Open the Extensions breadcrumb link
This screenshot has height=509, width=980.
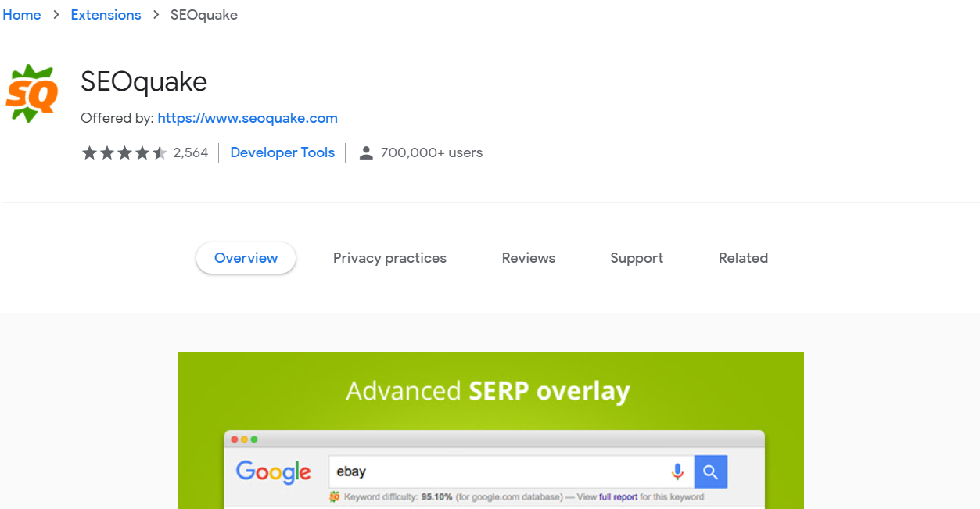point(106,15)
